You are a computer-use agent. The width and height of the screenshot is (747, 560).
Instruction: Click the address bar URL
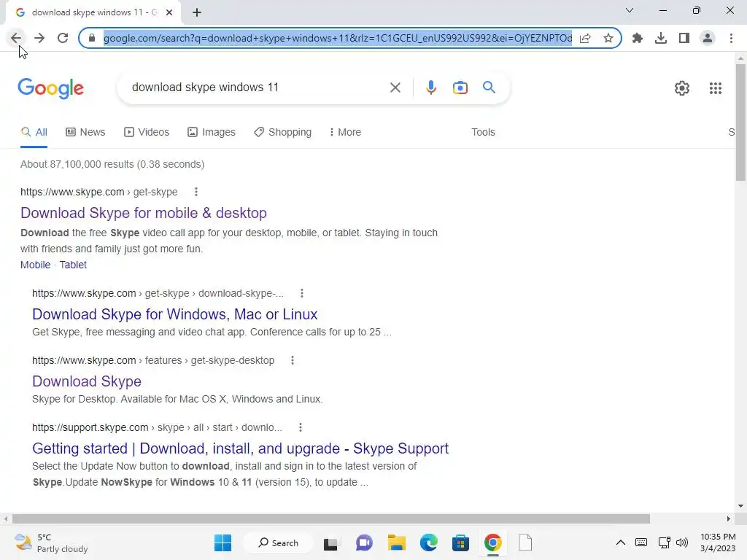tap(337, 38)
